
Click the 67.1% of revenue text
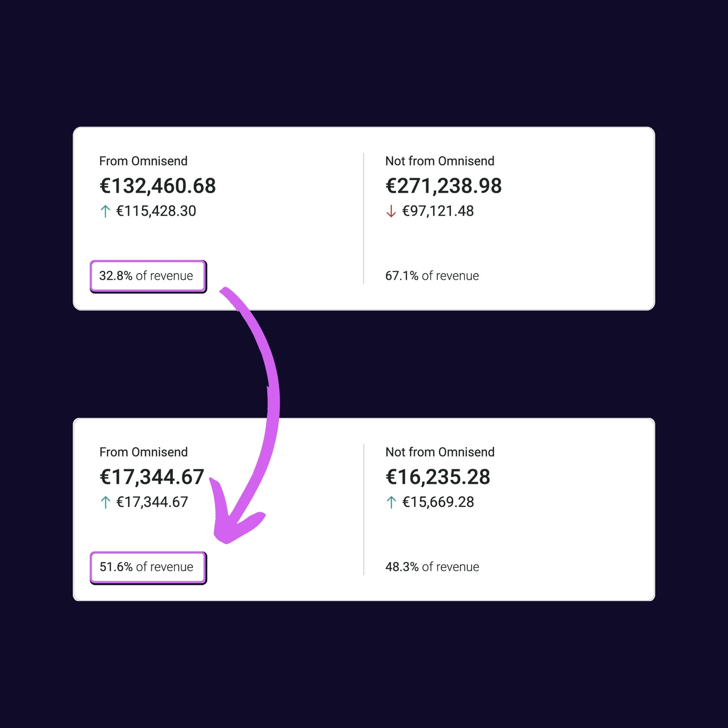pyautogui.click(x=432, y=276)
